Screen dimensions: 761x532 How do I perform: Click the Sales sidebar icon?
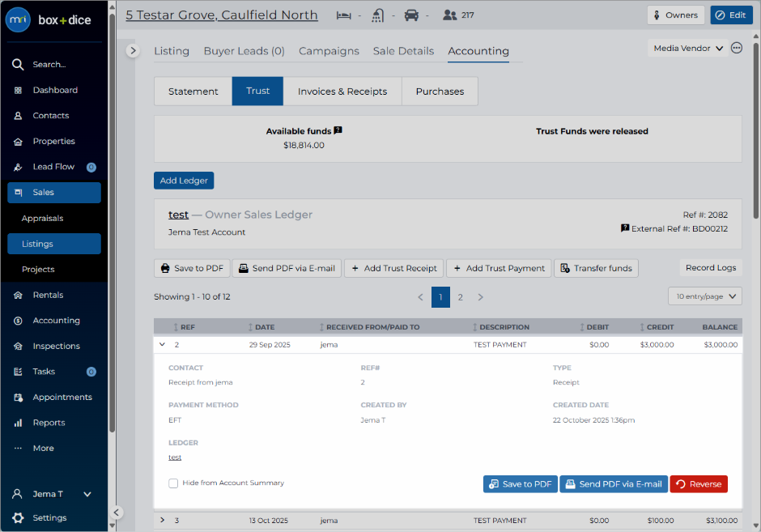(18, 193)
